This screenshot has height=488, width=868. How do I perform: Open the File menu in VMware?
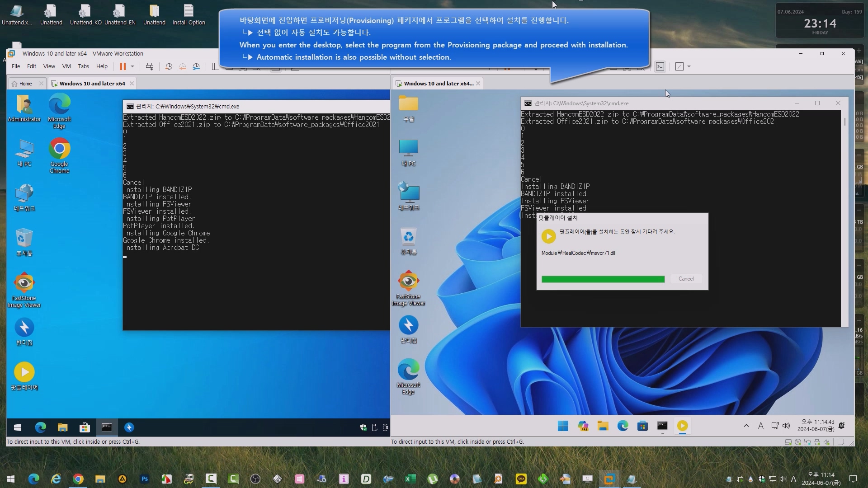coord(16,66)
